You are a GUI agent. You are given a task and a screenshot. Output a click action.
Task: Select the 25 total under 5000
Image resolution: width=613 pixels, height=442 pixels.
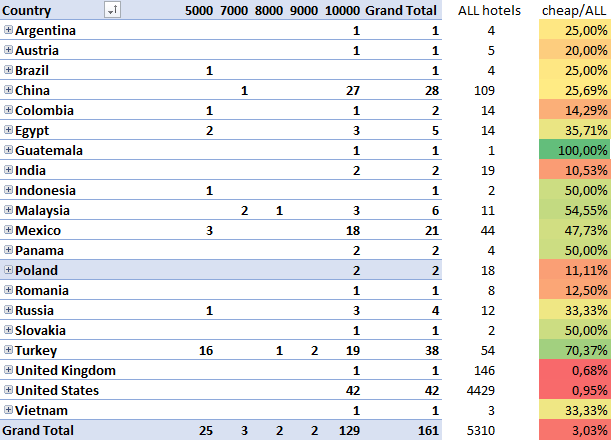206,430
